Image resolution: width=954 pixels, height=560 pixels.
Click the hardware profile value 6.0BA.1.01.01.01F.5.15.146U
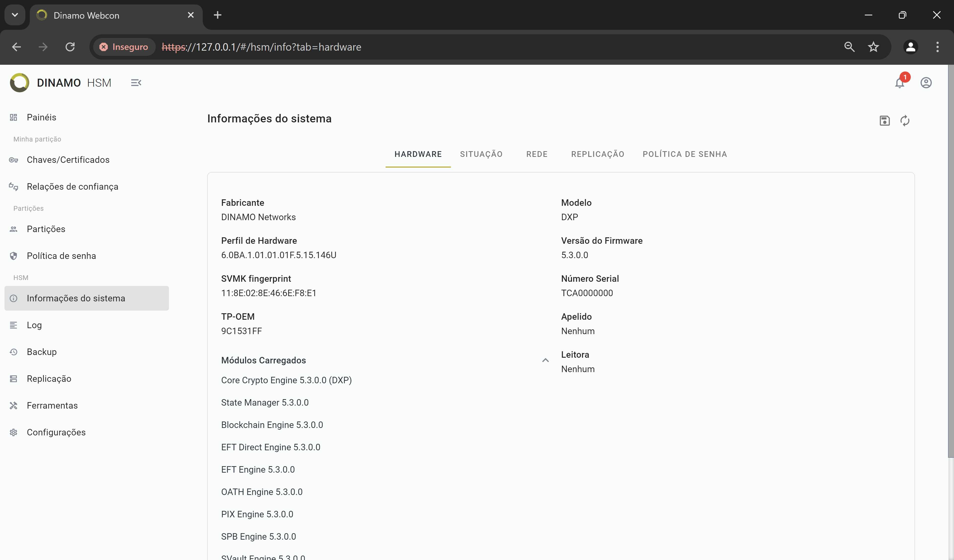(x=279, y=255)
